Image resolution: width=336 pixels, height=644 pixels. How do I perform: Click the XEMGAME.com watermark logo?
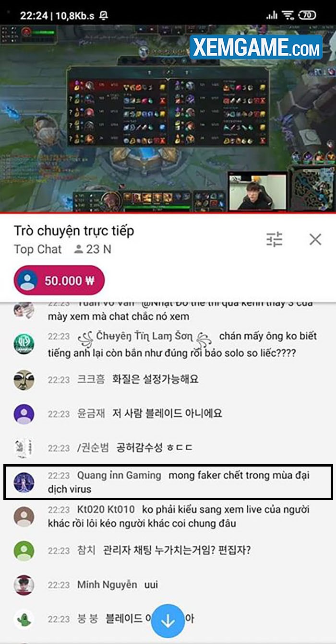pos(256,47)
